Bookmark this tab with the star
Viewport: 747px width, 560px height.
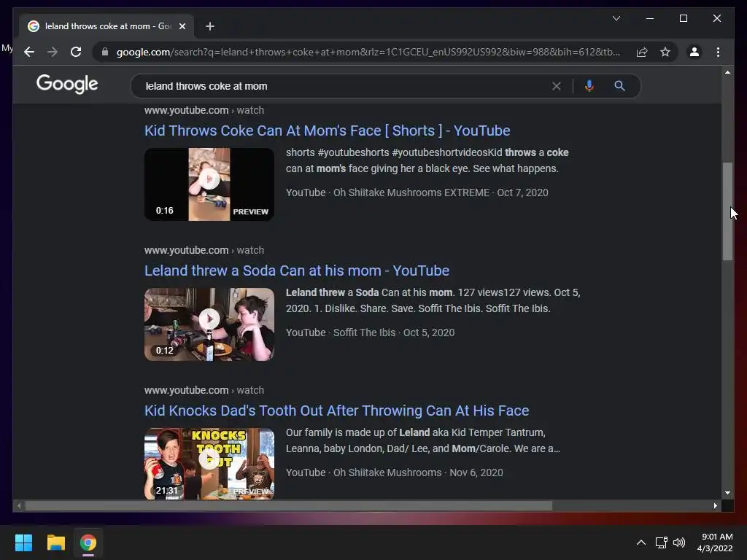[665, 52]
